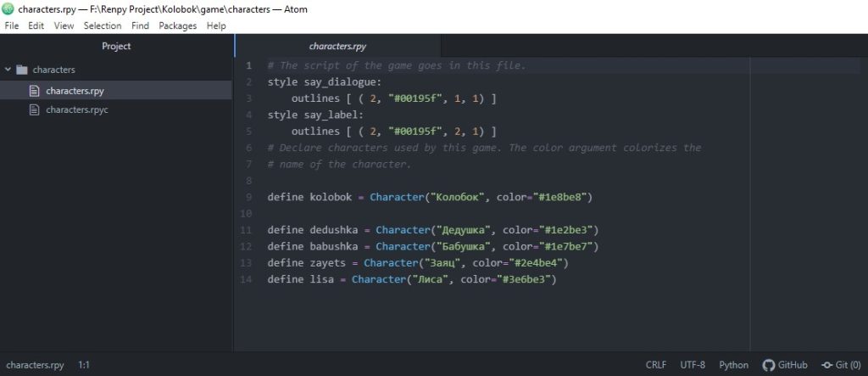Collapse the characters folder chevron
Image resolution: width=868 pixels, height=376 pixels.
coord(8,70)
